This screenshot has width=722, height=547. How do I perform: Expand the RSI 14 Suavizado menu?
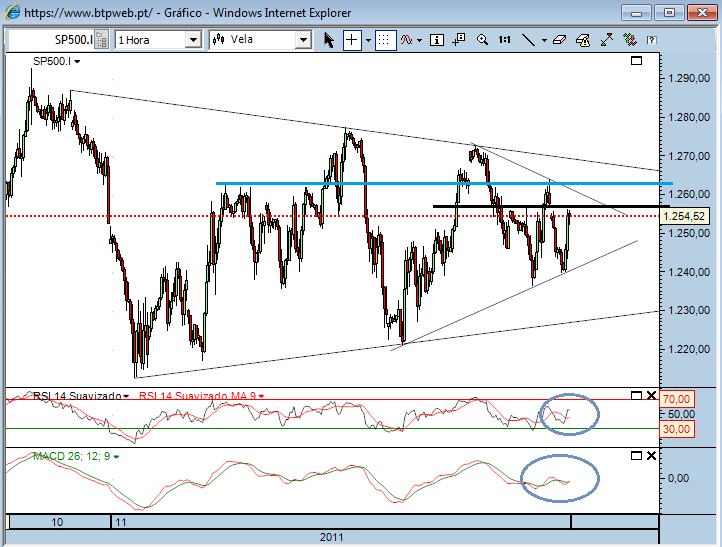coord(126,396)
